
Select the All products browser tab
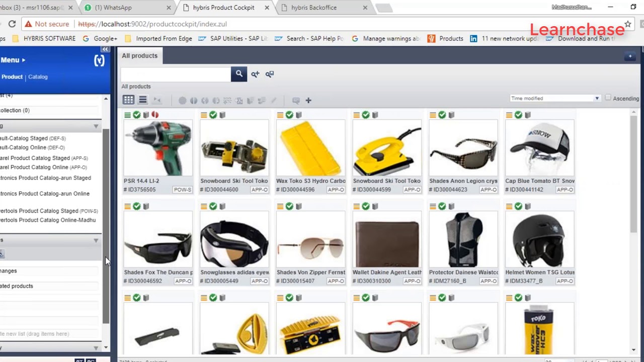click(139, 56)
